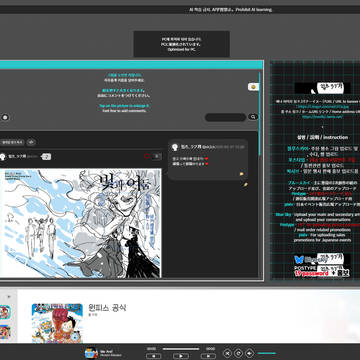Viewport: 360px width, 360px height.
Task: Click the shuffle (crossed arrows) icon in the player
Action: point(227,353)
